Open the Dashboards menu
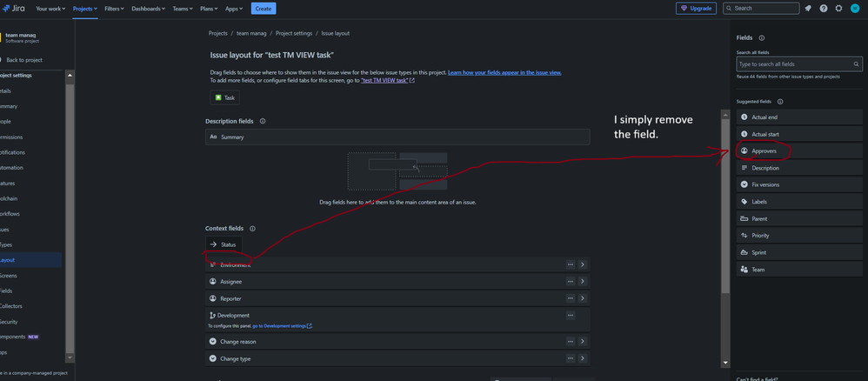Screen dimensions: 868x381 149,9
